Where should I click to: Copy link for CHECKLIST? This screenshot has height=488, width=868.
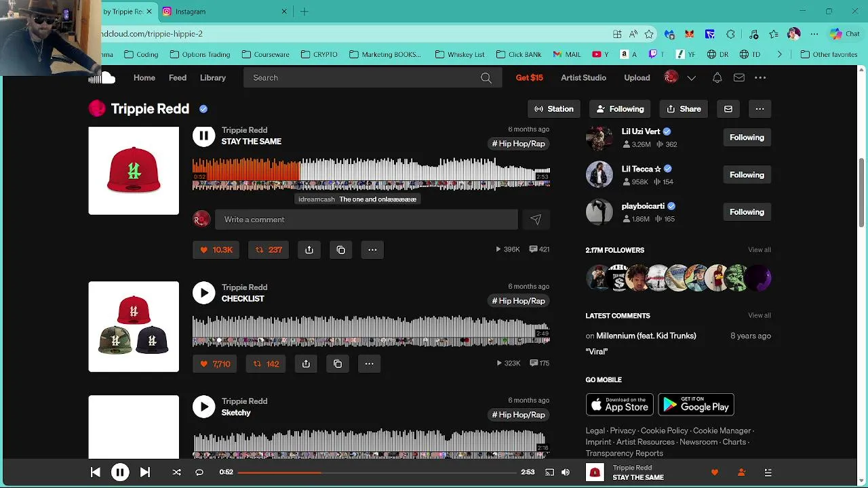(x=338, y=364)
